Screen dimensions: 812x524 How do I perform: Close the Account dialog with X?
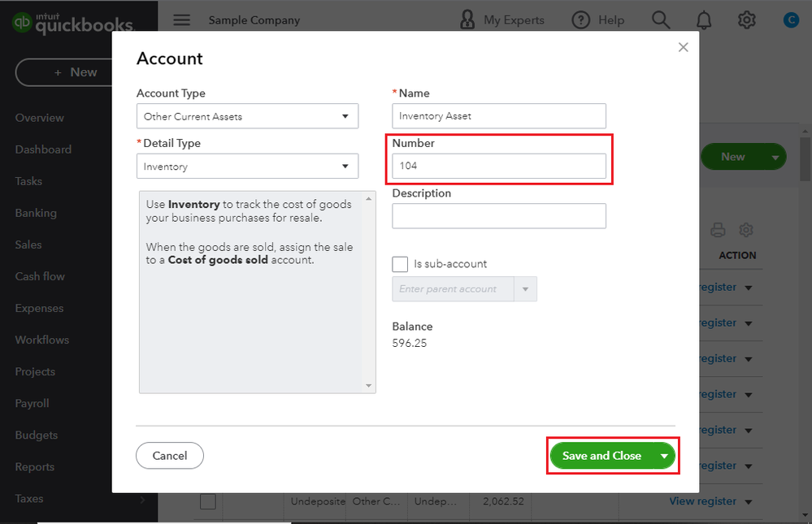[x=684, y=47]
